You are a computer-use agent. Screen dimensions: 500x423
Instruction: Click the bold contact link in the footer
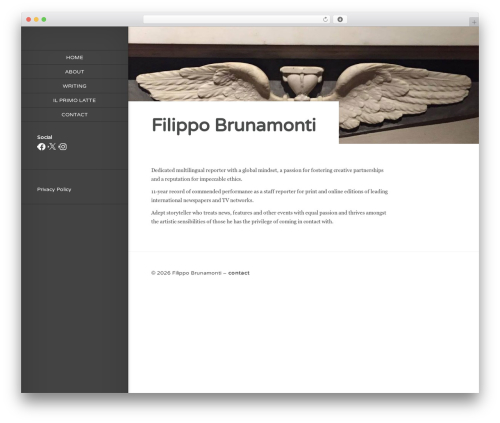pyautogui.click(x=239, y=273)
